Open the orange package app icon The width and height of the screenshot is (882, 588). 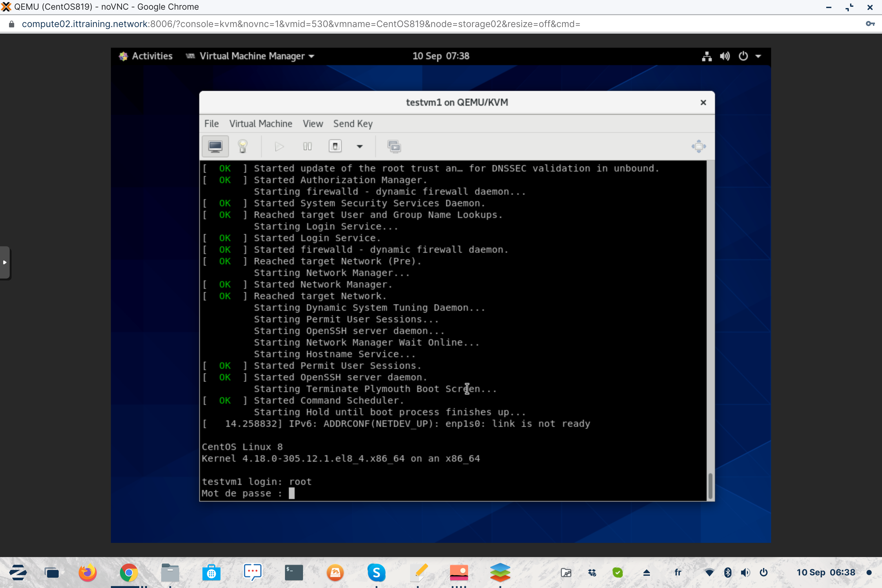[x=335, y=572]
